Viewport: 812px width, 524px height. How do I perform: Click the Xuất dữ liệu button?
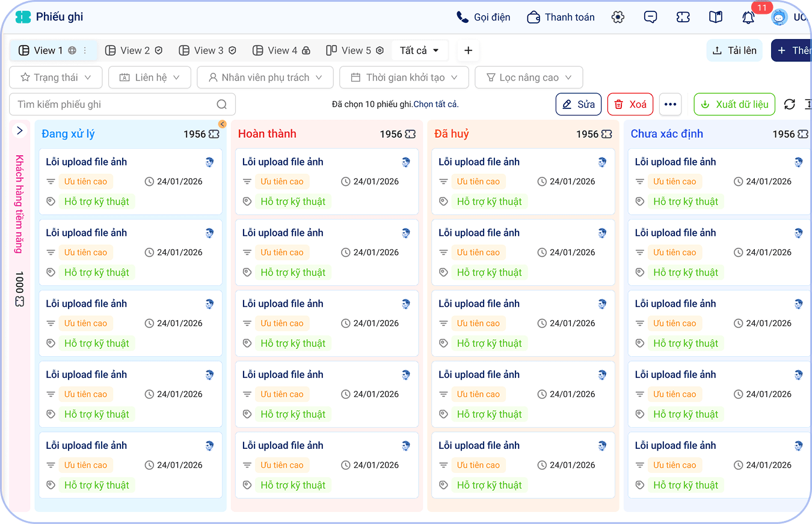point(734,103)
